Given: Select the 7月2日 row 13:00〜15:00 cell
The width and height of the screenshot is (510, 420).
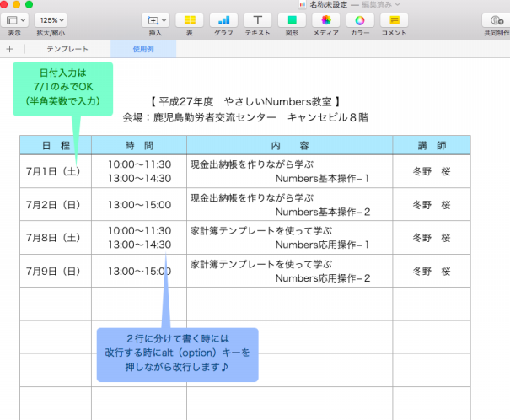Looking at the screenshot, I should 139,204.
